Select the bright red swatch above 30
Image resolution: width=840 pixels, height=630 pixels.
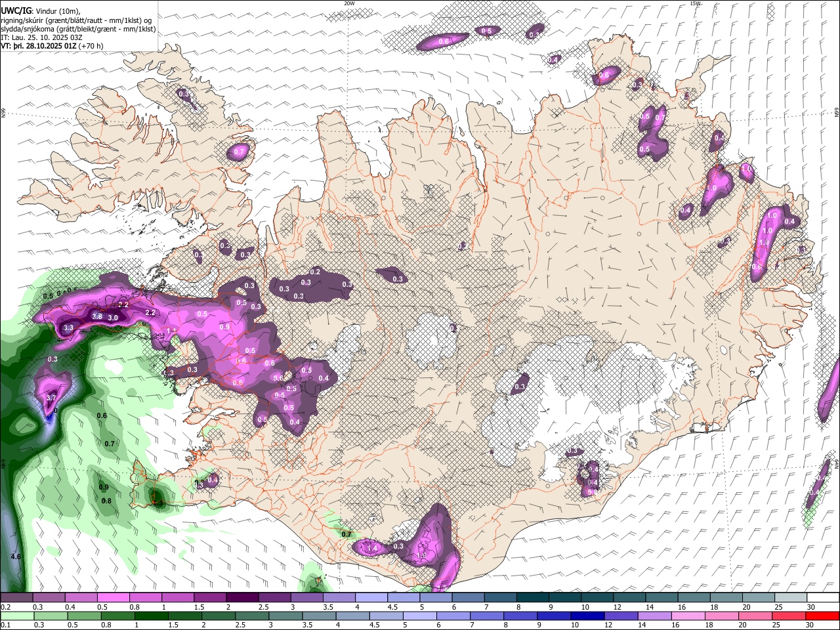point(822,616)
